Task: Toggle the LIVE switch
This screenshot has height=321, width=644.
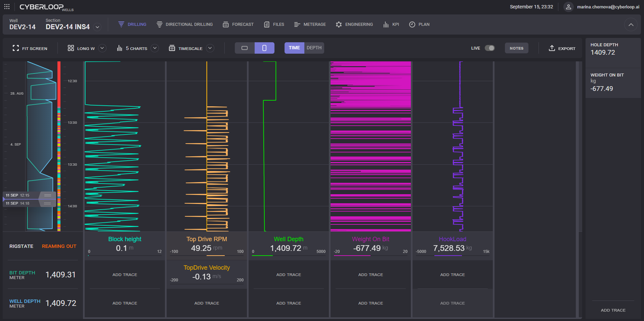Action: (489, 48)
